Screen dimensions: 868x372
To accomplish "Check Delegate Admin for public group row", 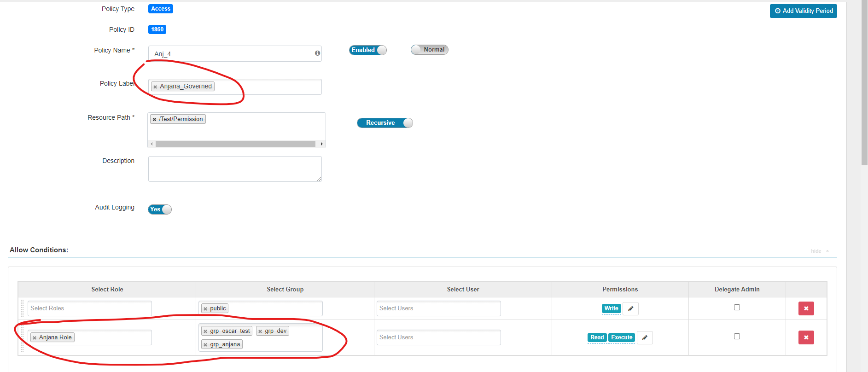I will click(x=737, y=308).
